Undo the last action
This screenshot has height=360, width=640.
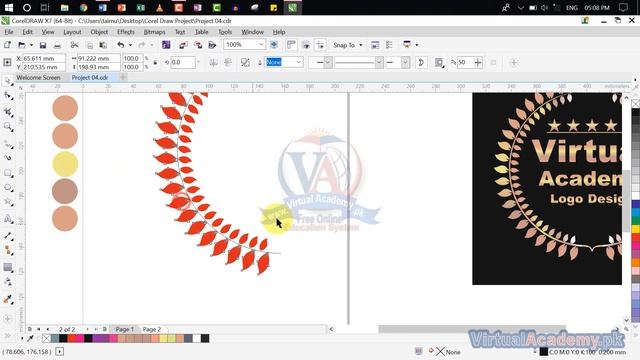(121, 45)
